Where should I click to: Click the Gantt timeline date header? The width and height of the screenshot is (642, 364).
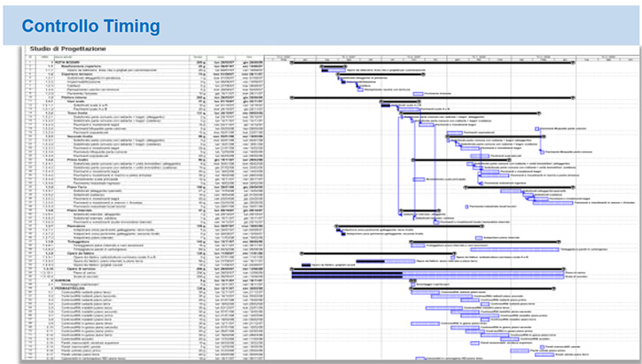[452, 58]
